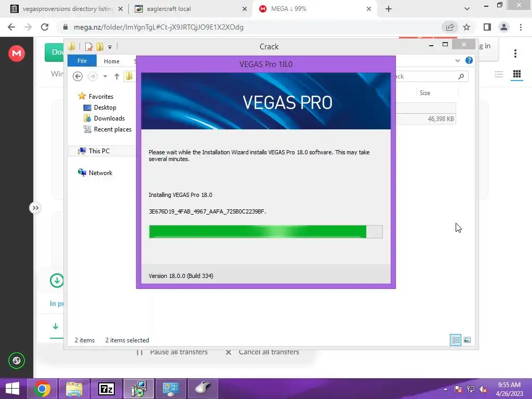Expand the Explorer ribbon with the chevron
The width and height of the screenshot is (532, 399).
pyautogui.click(x=457, y=60)
